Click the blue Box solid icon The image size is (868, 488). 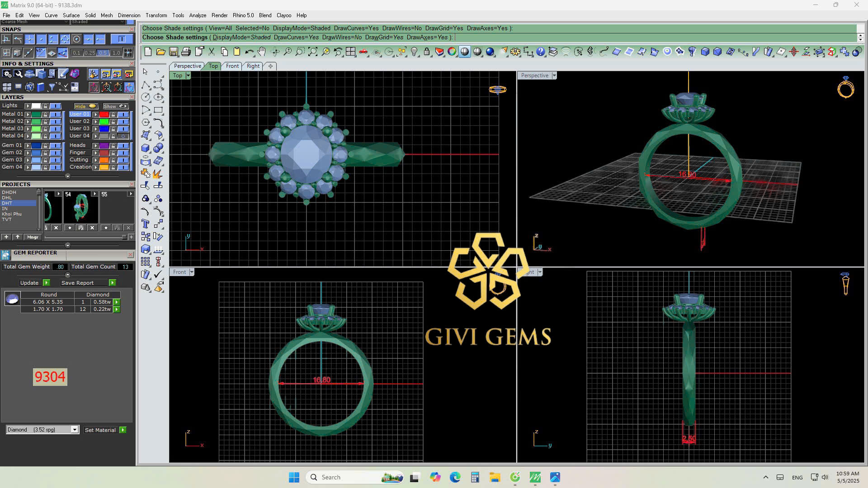(x=705, y=52)
